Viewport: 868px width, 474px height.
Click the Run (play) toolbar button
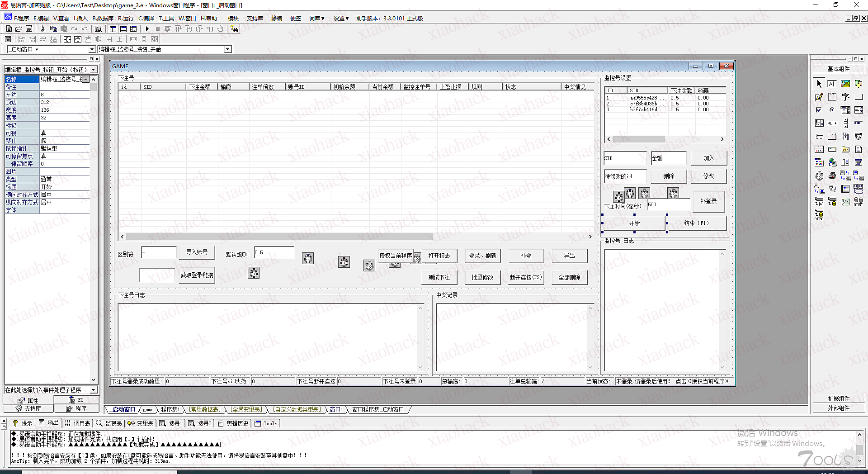point(147,29)
